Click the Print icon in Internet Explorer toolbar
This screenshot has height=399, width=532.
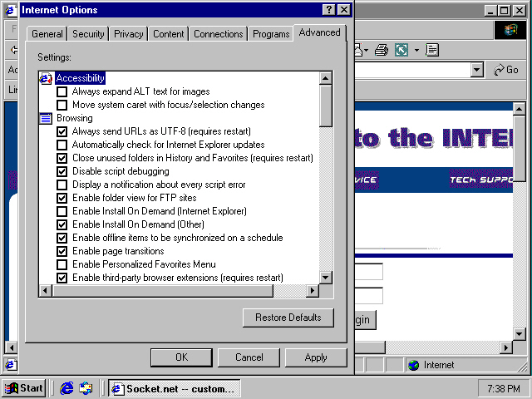tap(382, 50)
